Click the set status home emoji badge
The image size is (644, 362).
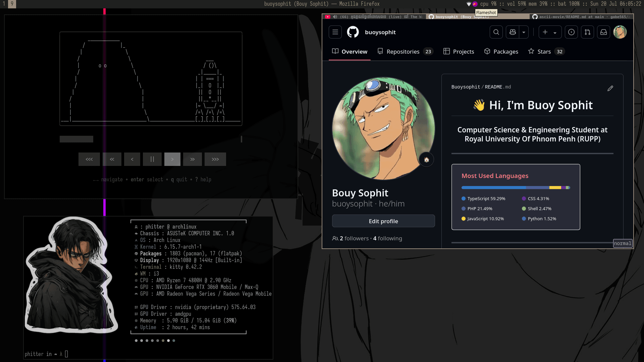pyautogui.click(x=426, y=160)
